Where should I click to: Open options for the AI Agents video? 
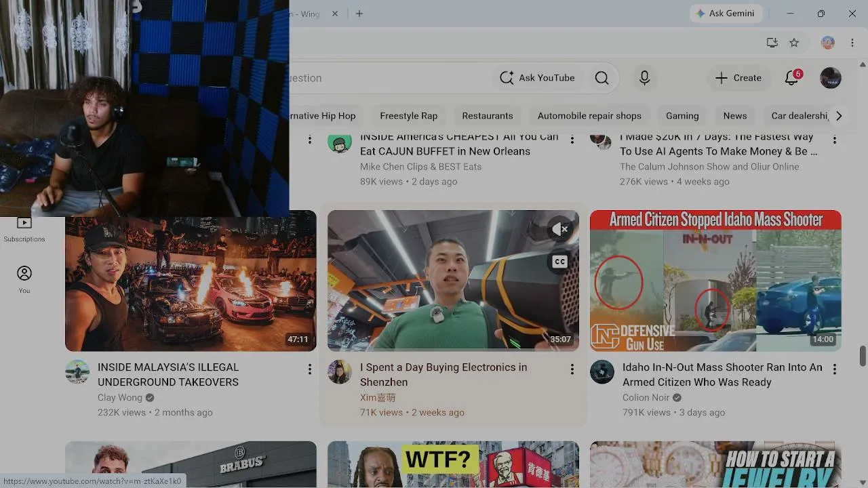835,140
